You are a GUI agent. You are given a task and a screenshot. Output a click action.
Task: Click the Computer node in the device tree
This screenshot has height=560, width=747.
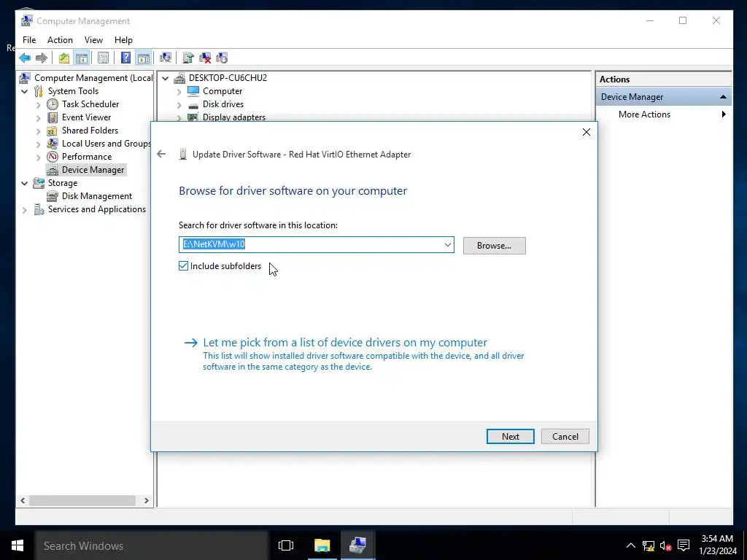[x=222, y=91]
